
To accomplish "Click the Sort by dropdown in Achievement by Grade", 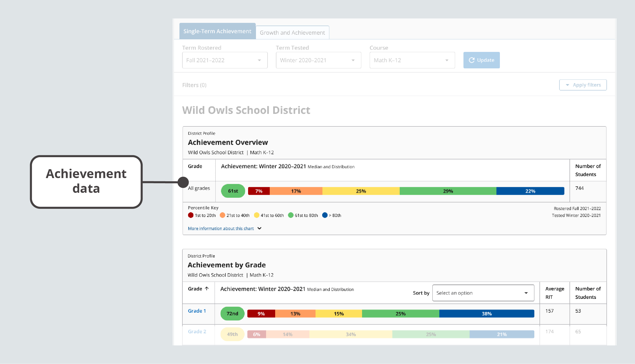I will pos(483,292).
